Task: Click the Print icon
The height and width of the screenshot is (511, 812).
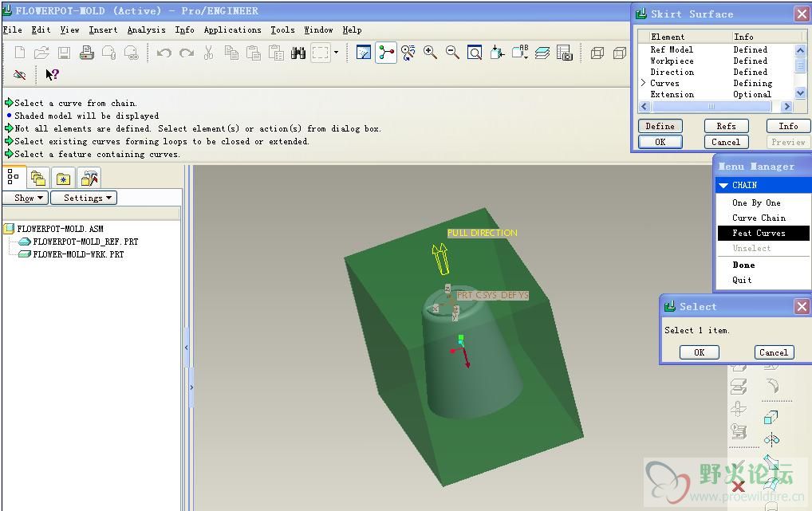Action: 86,53
